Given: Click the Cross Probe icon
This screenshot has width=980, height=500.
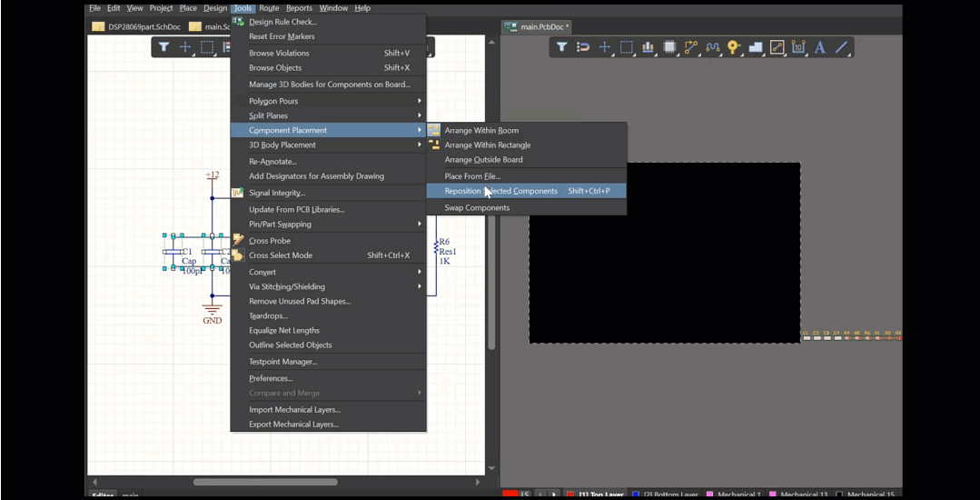Looking at the screenshot, I should pos(237,240).
